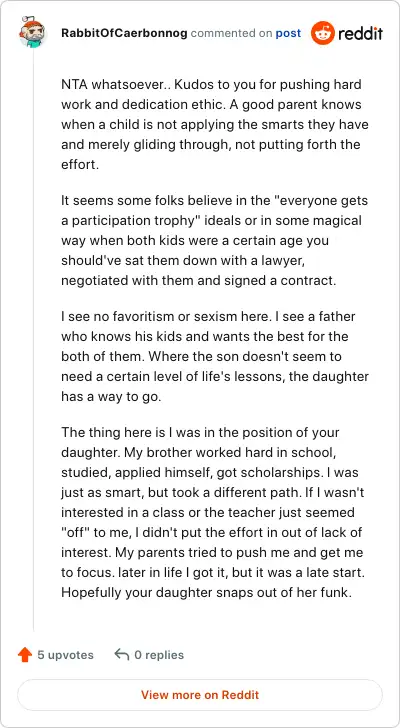Click the paragraph starting "I see no favoritism"

pos(214,357)
